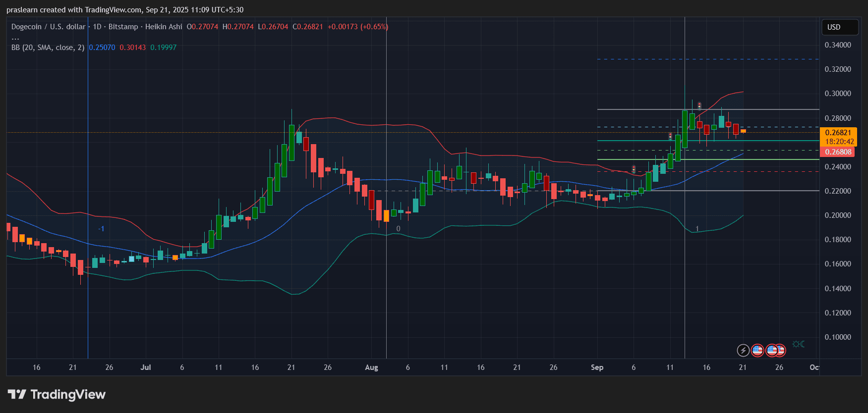
Task: Click the "-1" vertical line marker
Action: coord(101,229)
